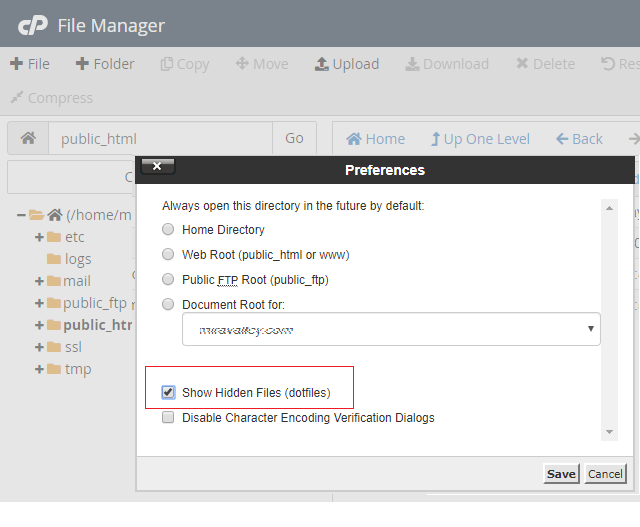The image size is (640, 527).
Task: Go up using Up One Level
Action: (x=480, y=139)
